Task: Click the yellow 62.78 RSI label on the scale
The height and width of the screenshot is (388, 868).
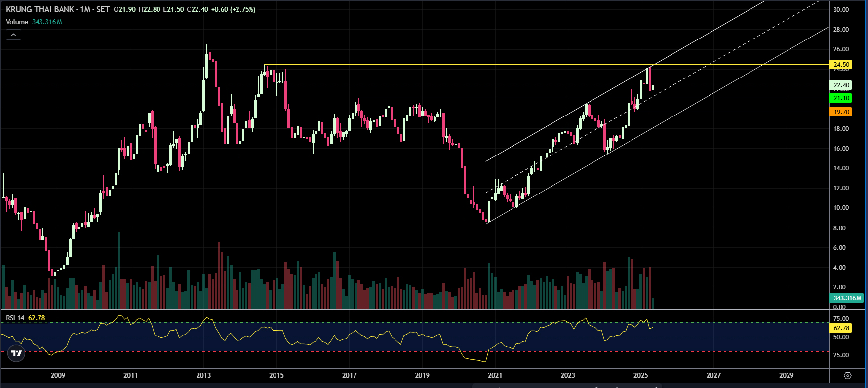Action: (841, 328)
